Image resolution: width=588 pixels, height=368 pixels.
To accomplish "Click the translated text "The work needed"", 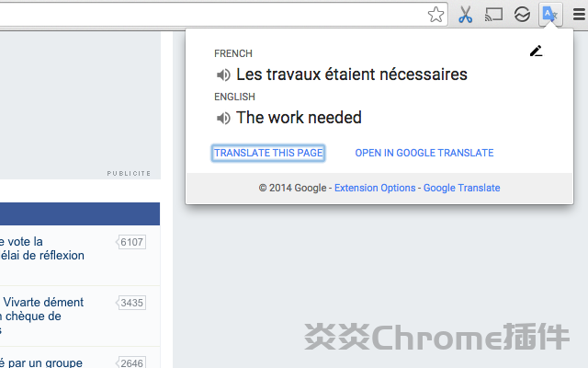I will tap(299, 118).
